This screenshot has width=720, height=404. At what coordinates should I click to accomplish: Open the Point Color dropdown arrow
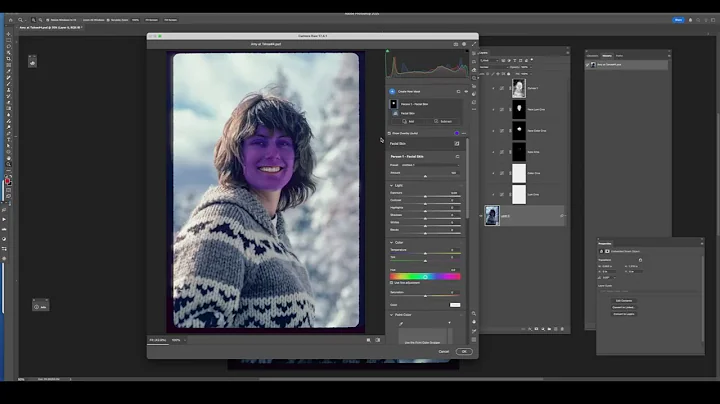pyautogui.click(x=449, y=323)
